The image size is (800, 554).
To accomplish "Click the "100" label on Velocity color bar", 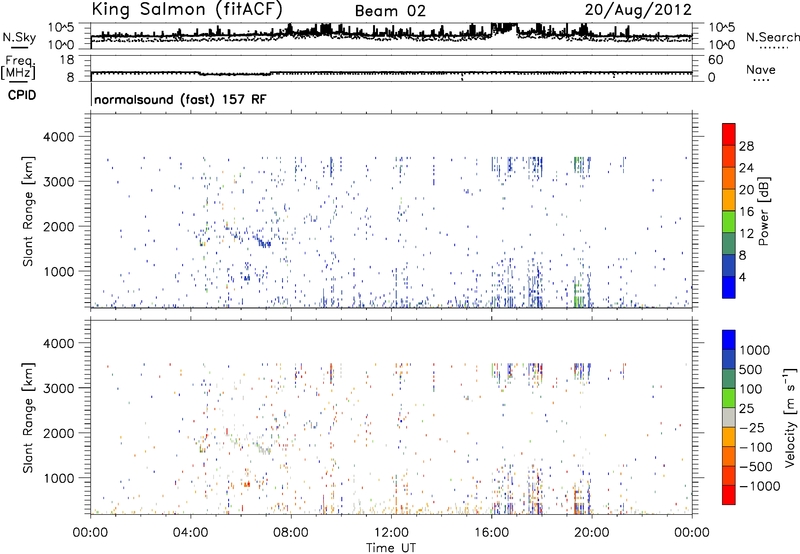I will (x=753, y=389).
